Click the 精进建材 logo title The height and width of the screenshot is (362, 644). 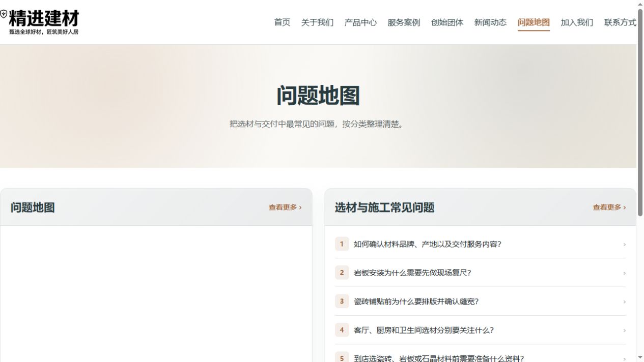click(x=44, y=18)
